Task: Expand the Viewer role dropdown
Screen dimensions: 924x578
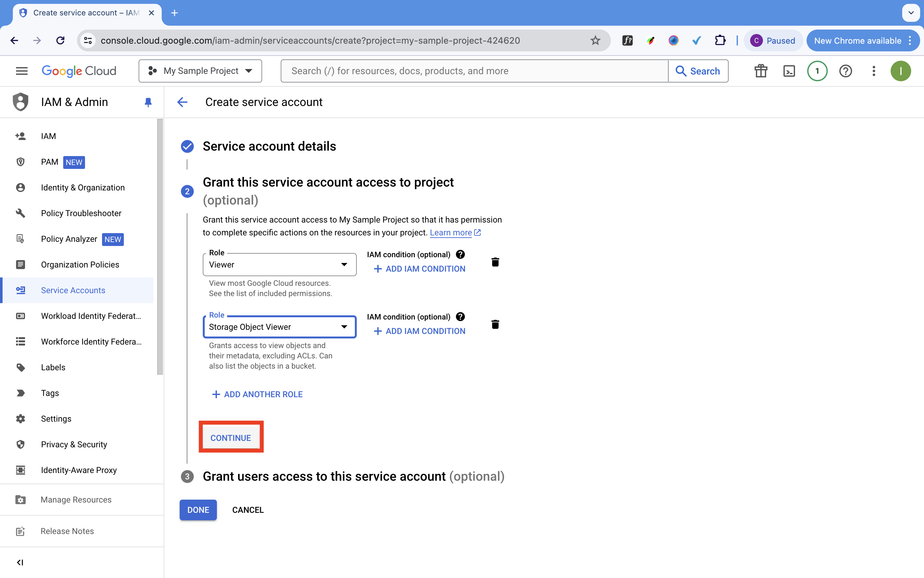Action: coord(279,264)
